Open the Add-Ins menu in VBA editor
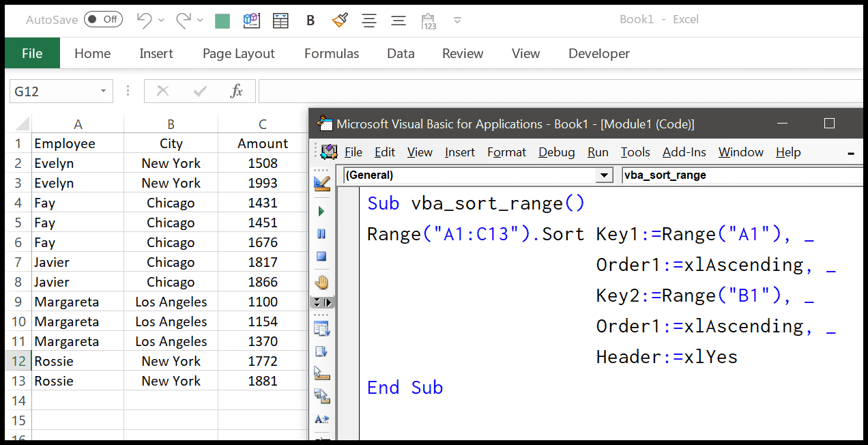 684,152
